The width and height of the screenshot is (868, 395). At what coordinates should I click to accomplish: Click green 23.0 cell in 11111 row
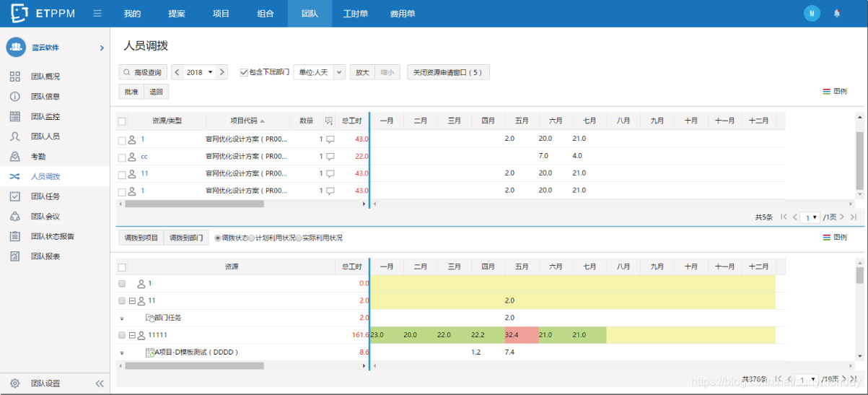click(387, 335)
